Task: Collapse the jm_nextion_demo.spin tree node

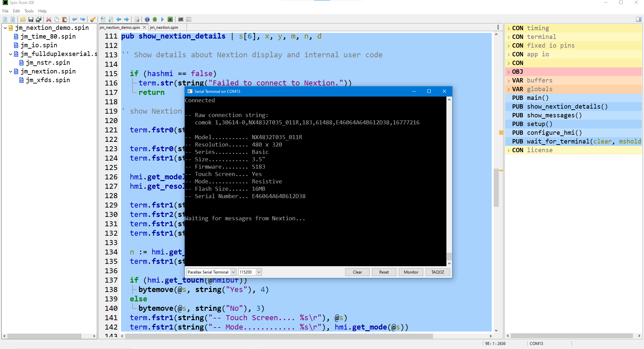Action: tap(5, 28)
